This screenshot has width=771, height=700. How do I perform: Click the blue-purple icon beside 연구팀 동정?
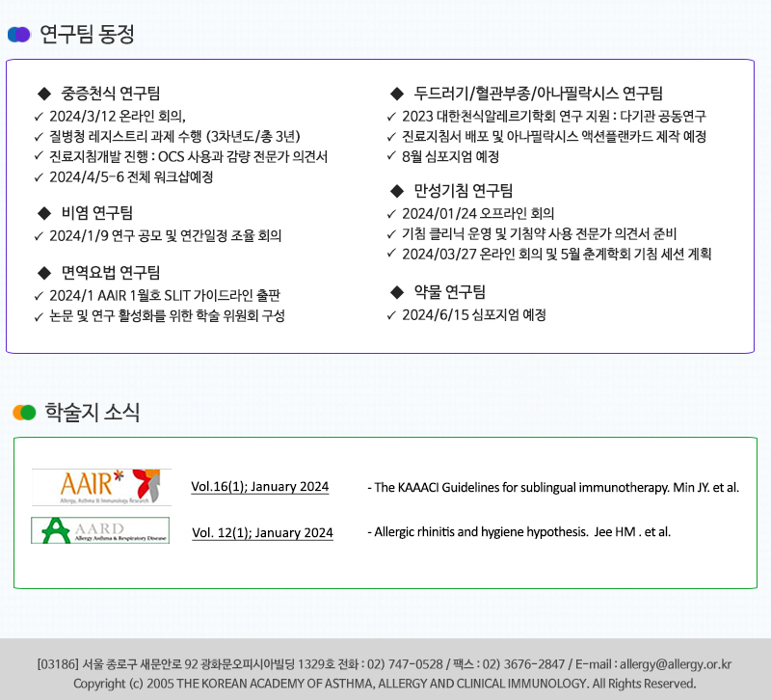(19, 35)
